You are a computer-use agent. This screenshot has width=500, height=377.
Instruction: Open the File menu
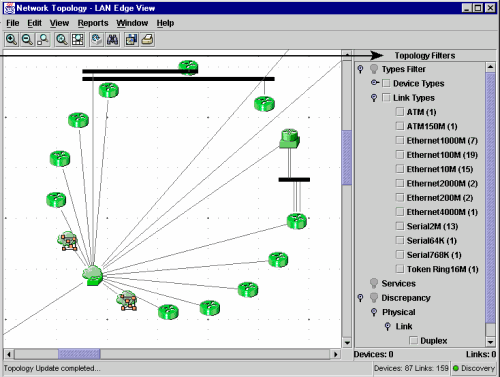click(13, 23)
